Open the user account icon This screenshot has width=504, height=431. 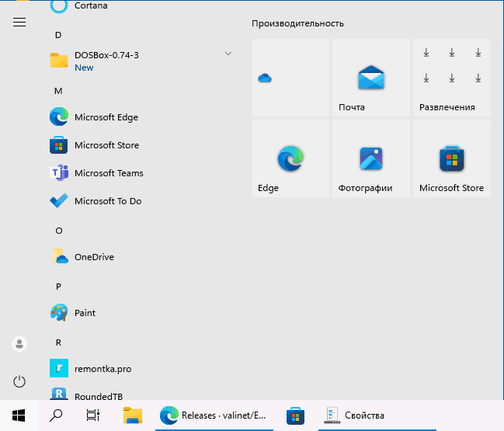(19, 344)
